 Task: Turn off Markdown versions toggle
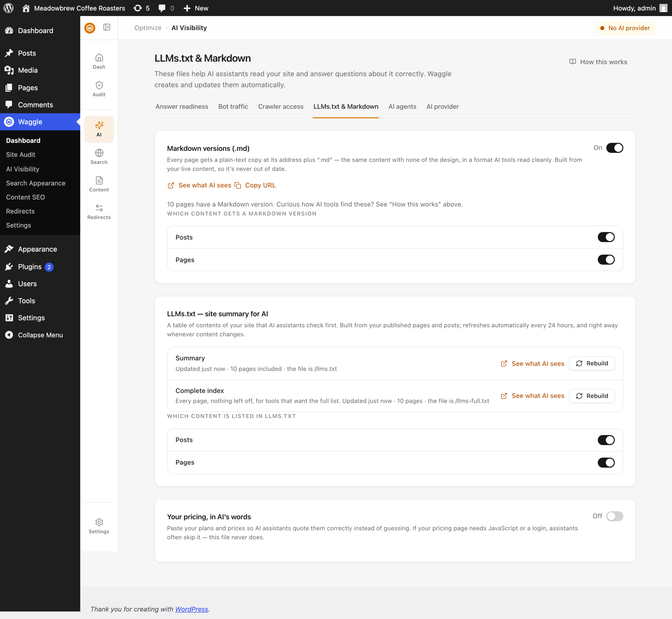(614, 148)
